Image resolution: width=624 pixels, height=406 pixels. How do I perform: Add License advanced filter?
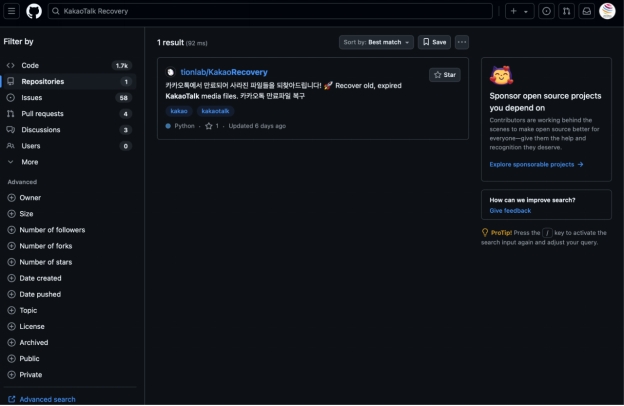26,326
